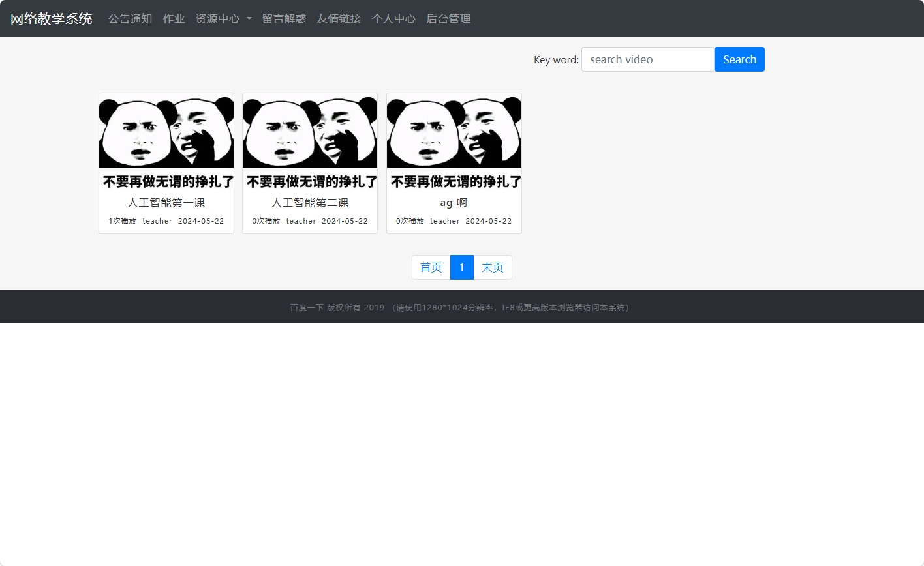Select page 1 in pagination

click(461, 267)
